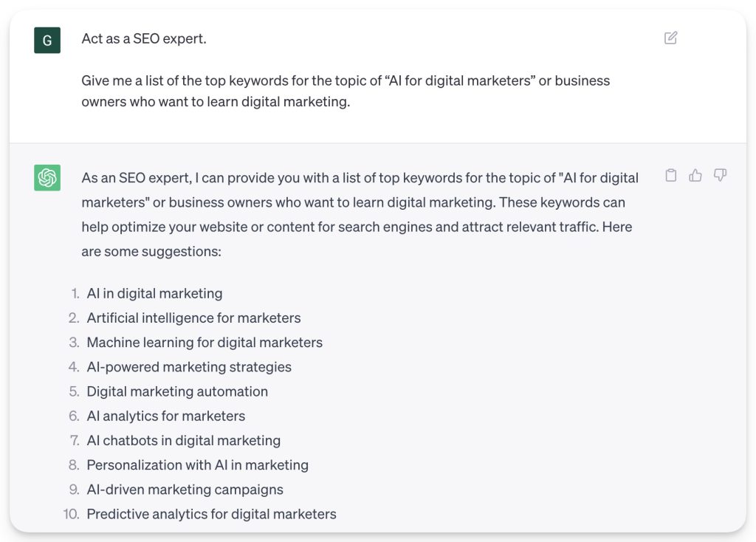Click the user avatar labeled G

(47, 40)
